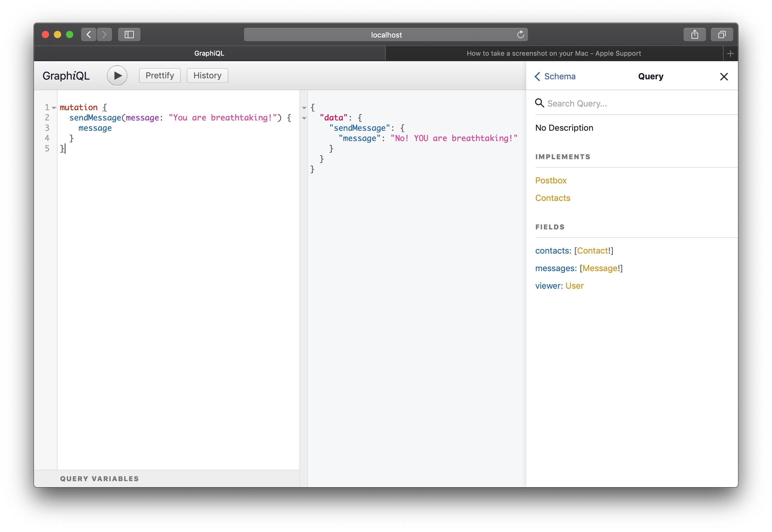Run the query with Execute button

[x=117, y=76]
